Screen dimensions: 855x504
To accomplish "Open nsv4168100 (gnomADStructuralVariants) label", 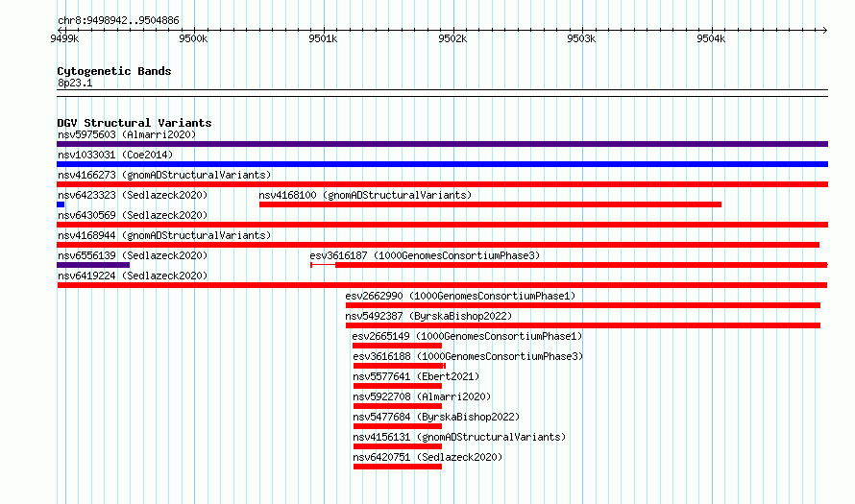I will point(365,195).
